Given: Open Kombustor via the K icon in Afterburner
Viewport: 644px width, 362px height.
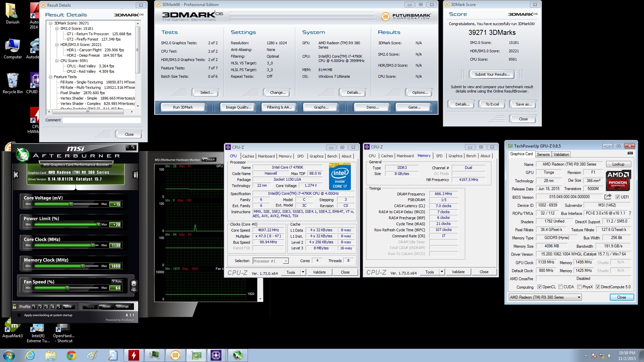Looking at the screenshot, I should [16, 175].
